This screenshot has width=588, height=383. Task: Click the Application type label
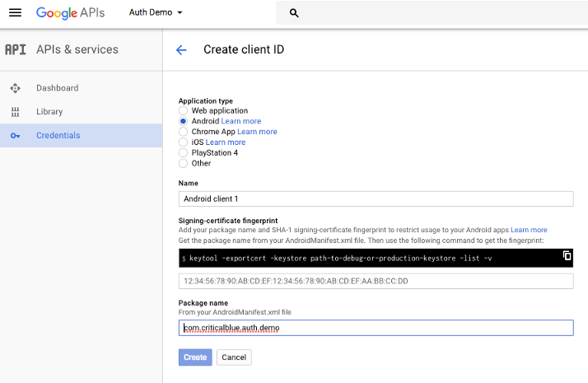206,101
